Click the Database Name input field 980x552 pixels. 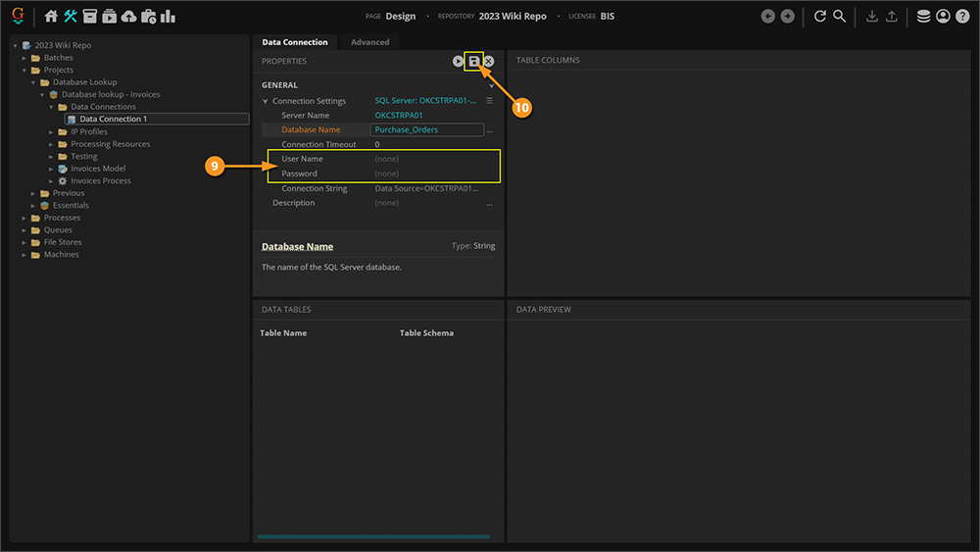(x=426, y=129)
